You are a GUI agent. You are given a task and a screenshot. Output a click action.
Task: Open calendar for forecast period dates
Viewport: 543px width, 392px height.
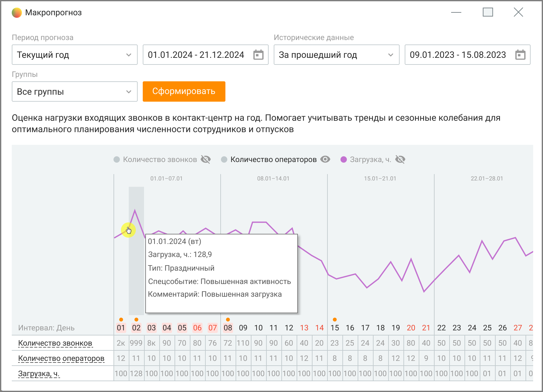258,55
